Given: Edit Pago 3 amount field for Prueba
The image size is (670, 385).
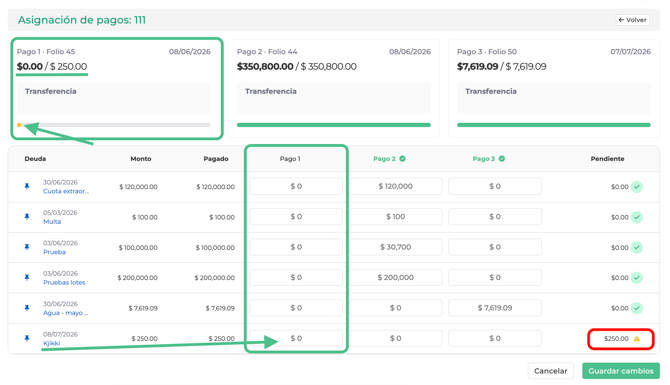Looking at the screenshot, I should pos(495,247).
